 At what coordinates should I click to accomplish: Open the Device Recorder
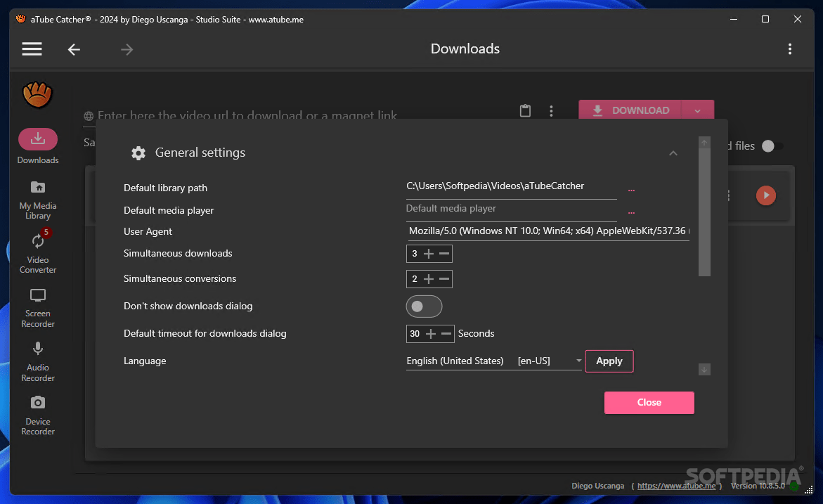[38, 416]
